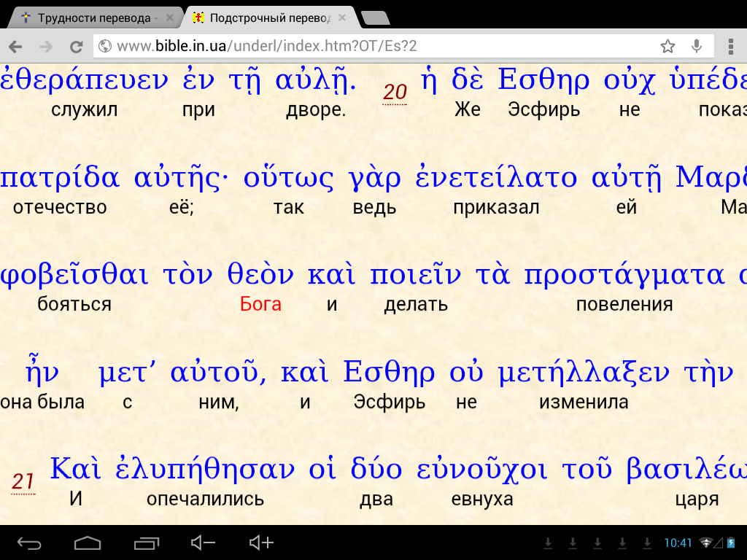The width and height of the screenshot is (747, 560).
Task: Focus the bible.in.ua address bar
Action: [x=379, y=47]
